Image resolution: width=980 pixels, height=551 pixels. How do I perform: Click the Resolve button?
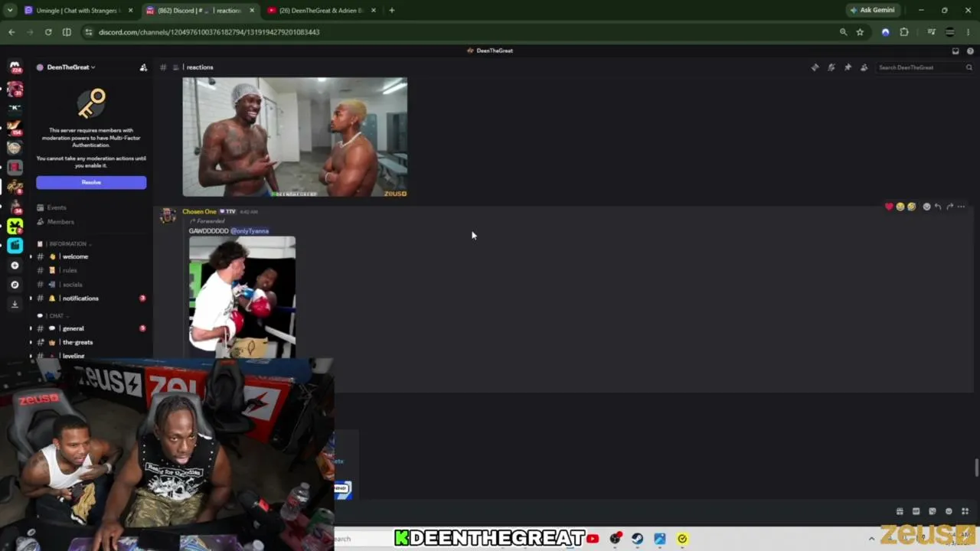pos(91,182)
